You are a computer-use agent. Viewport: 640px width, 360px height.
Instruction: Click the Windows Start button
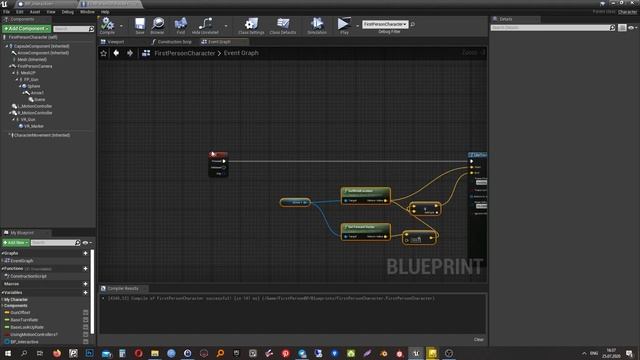(7, 353)
